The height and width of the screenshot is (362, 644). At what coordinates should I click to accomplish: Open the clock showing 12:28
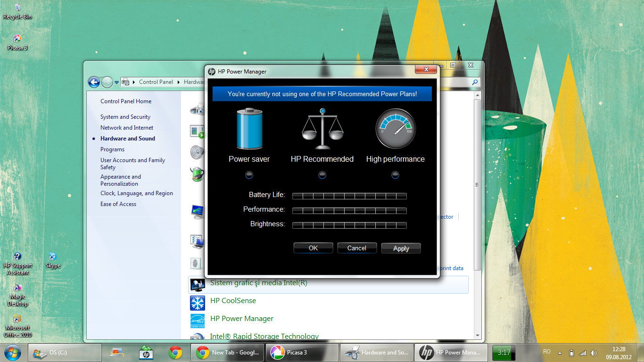pos(619,353)
